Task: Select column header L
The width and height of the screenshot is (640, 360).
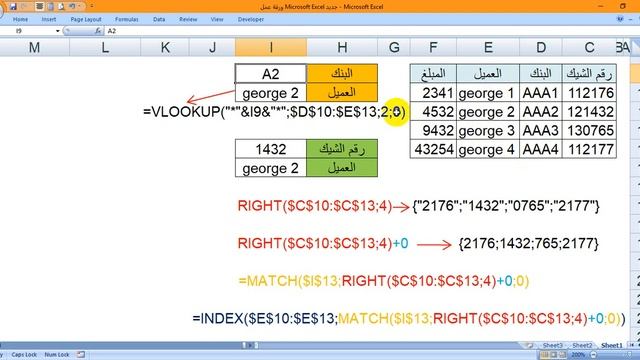Action: point(105,47)
